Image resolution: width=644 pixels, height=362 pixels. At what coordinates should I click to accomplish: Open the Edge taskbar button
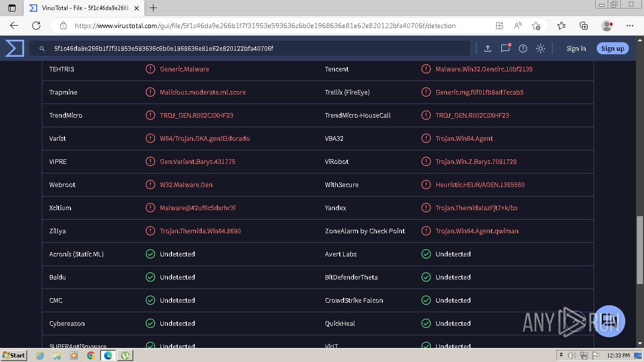[x=108, y=355]
